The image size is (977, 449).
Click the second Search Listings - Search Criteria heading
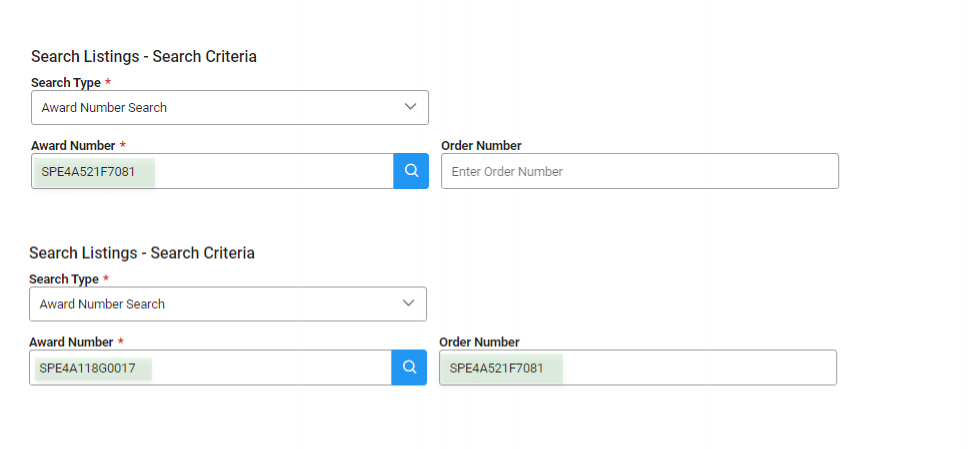(141, 253)
